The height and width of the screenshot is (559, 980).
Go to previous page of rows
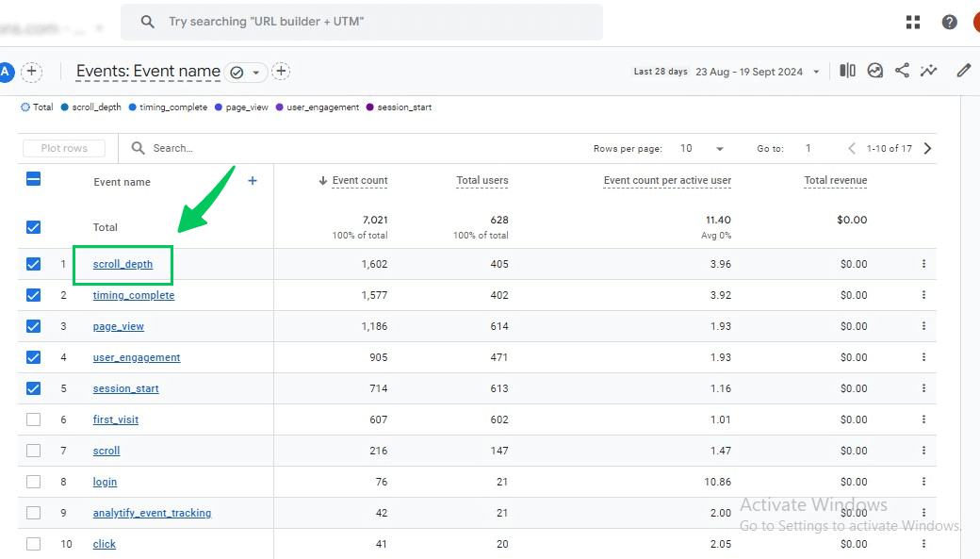[851, 148]
